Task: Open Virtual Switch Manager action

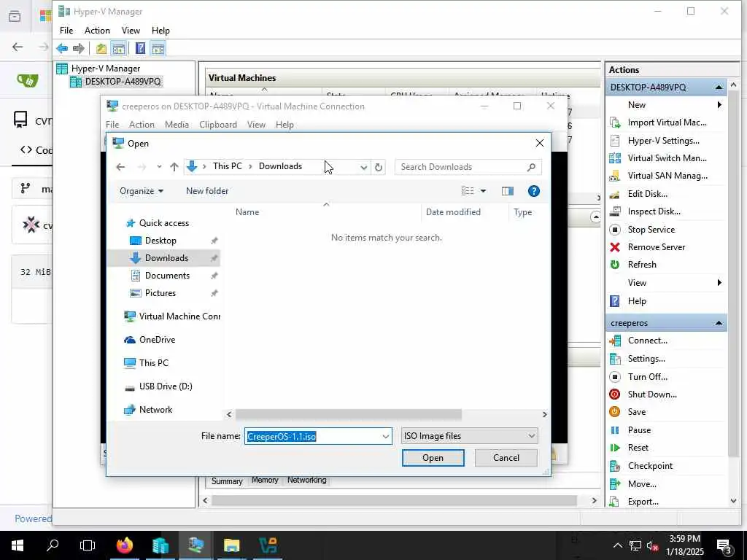Action: coord(667,158)
